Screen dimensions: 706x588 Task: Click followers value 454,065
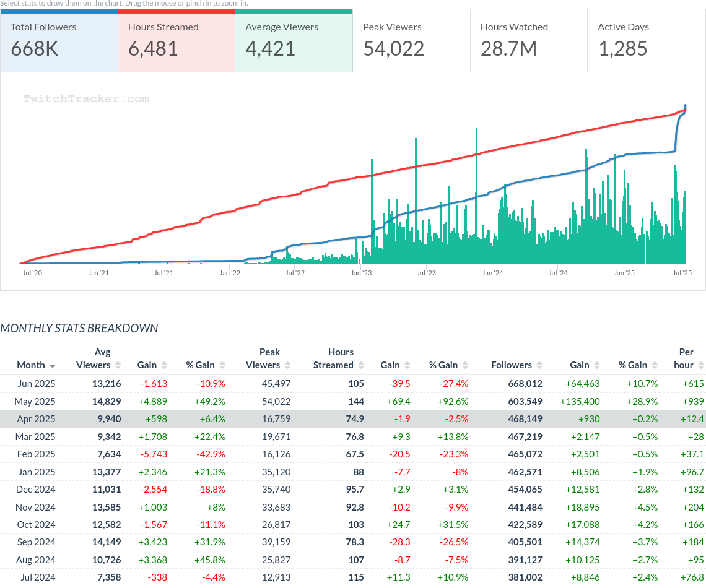pyautogui.click(x=525, y=490)
